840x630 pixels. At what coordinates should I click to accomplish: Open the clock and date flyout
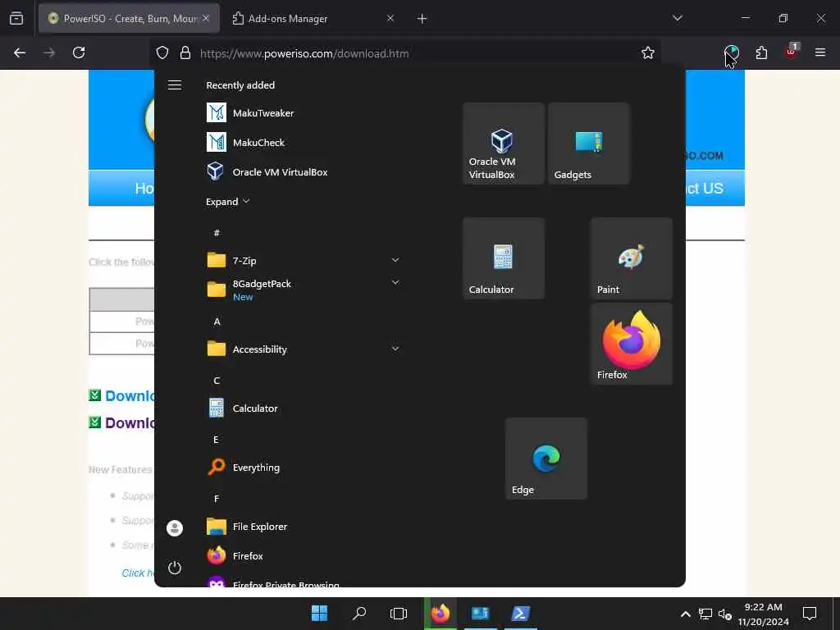coord(763,614)
